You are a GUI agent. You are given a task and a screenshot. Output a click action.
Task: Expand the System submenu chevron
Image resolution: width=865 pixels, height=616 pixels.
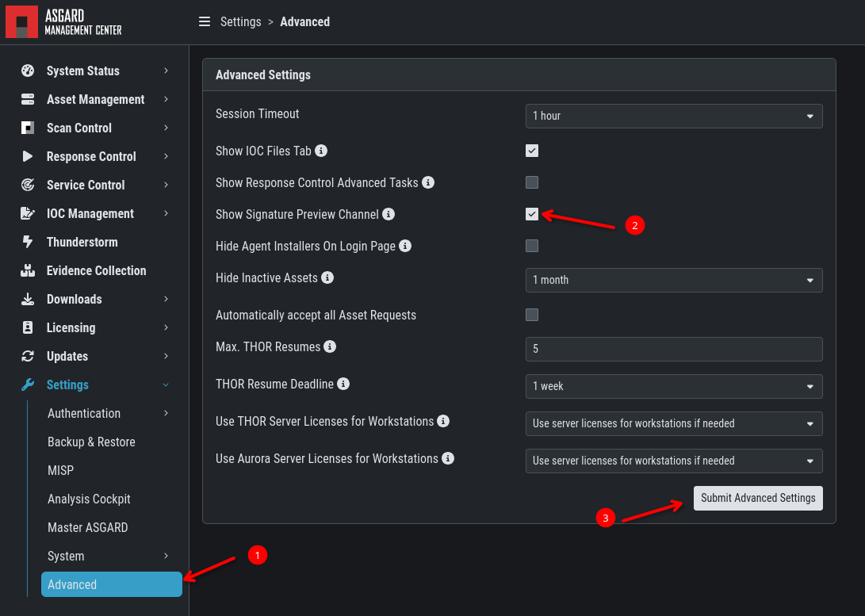(x=166, y=556)
